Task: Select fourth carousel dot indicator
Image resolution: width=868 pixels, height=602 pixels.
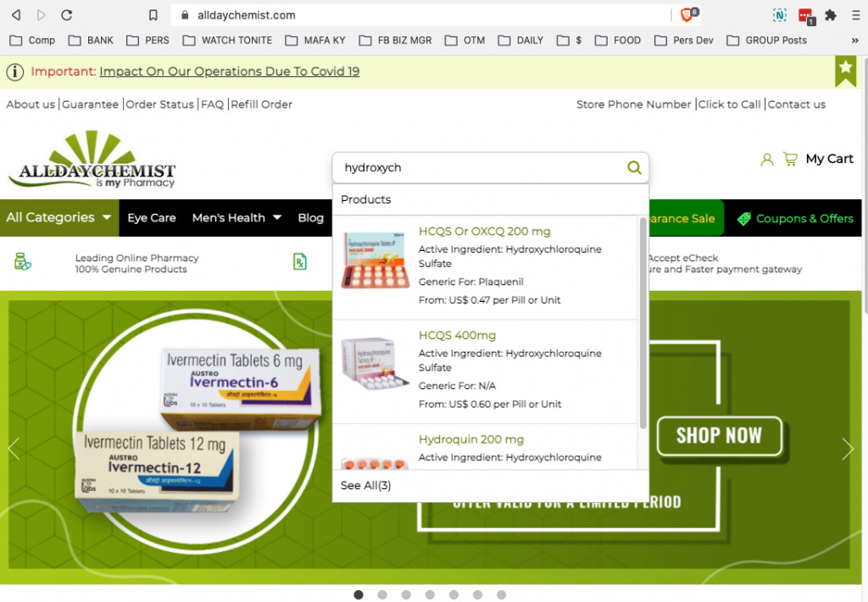Action: [x=430, y=594]
